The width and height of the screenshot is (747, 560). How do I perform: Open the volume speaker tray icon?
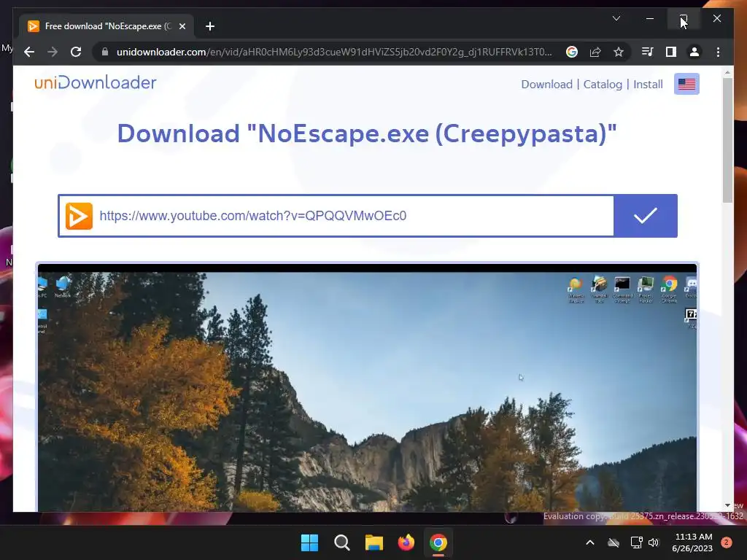[654, 542]
